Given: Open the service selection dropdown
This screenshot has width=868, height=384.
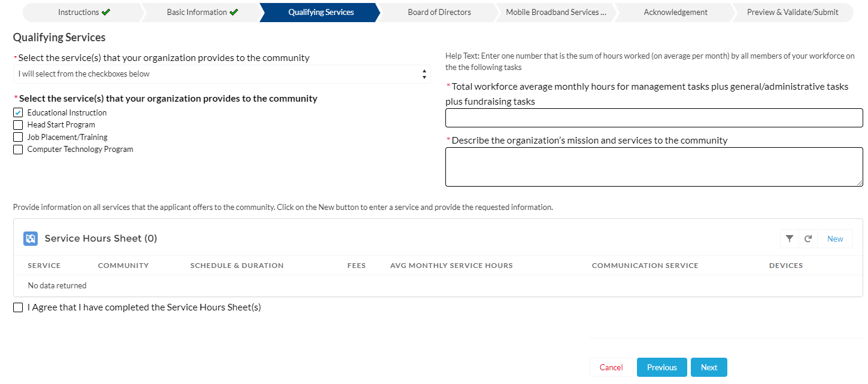Looking at the screenshot, I should coord(221,74).
